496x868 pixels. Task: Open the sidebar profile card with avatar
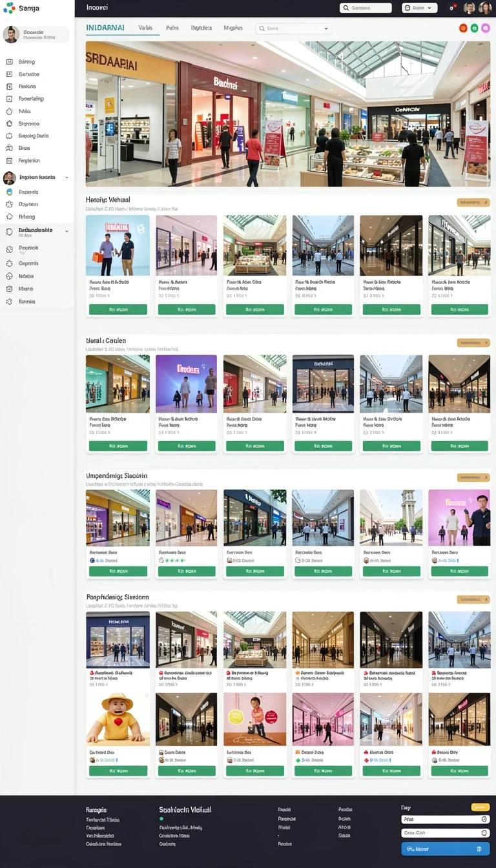(36, 34)
